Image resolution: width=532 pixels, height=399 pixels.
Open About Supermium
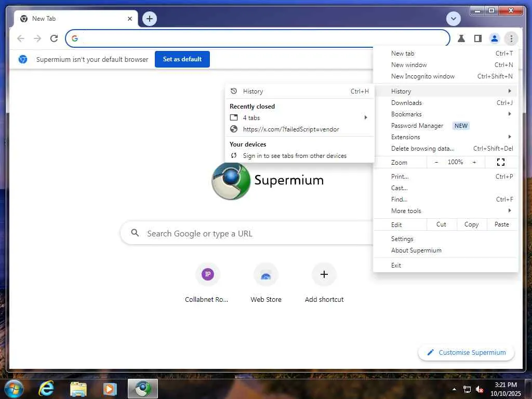tap(445, 250)
